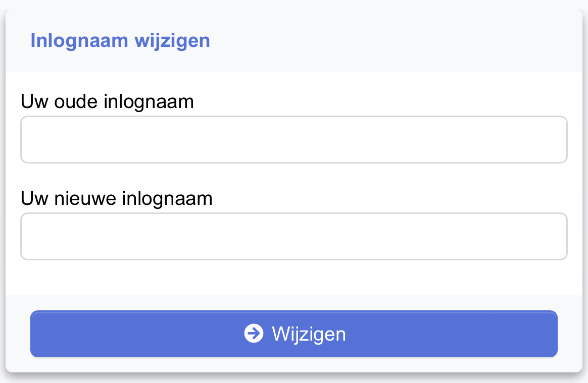Click the "Uw oude inlognaam" label
The image size is (588, 383).
click(x=107, y=102)
